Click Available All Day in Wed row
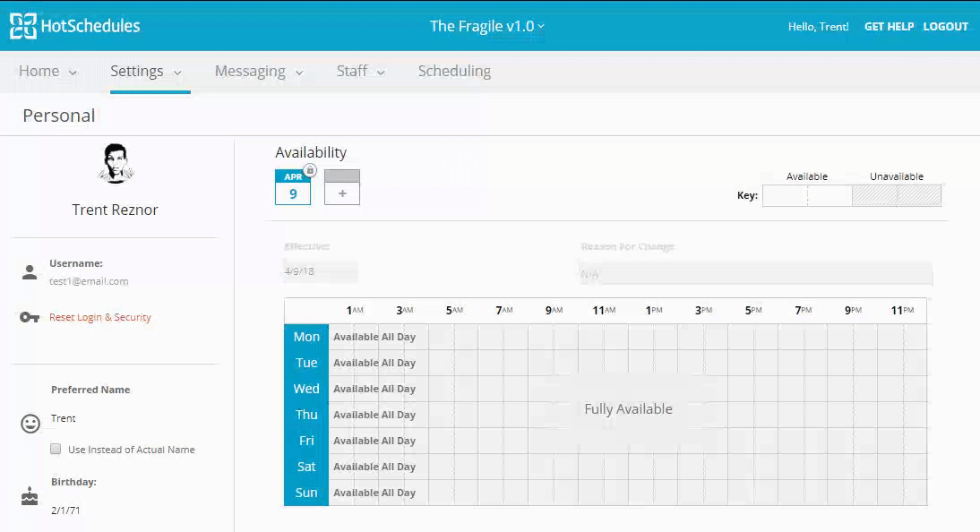 click(x=374, y=389)
